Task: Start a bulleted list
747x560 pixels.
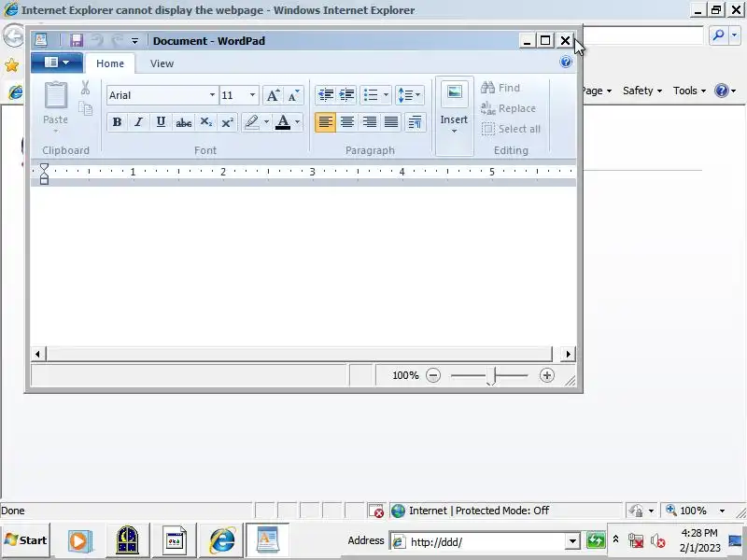Action: (371, 95)
